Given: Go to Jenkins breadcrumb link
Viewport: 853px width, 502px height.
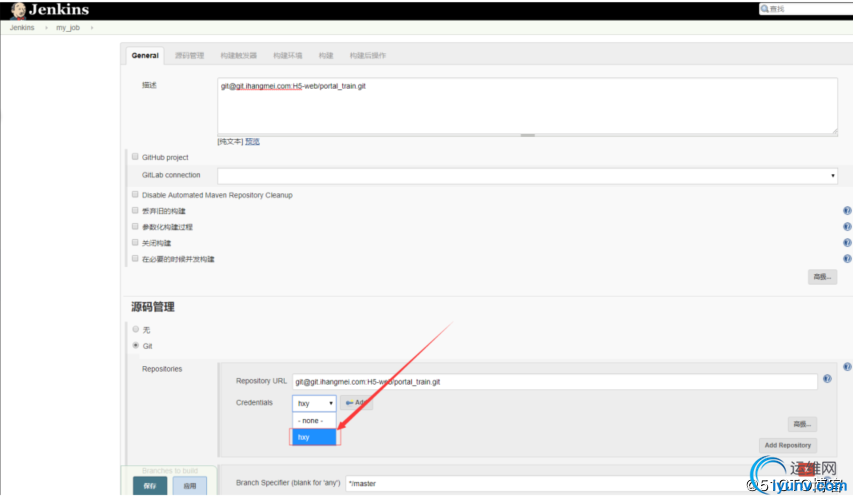Looking at the screenshot, I should (22, 28).
